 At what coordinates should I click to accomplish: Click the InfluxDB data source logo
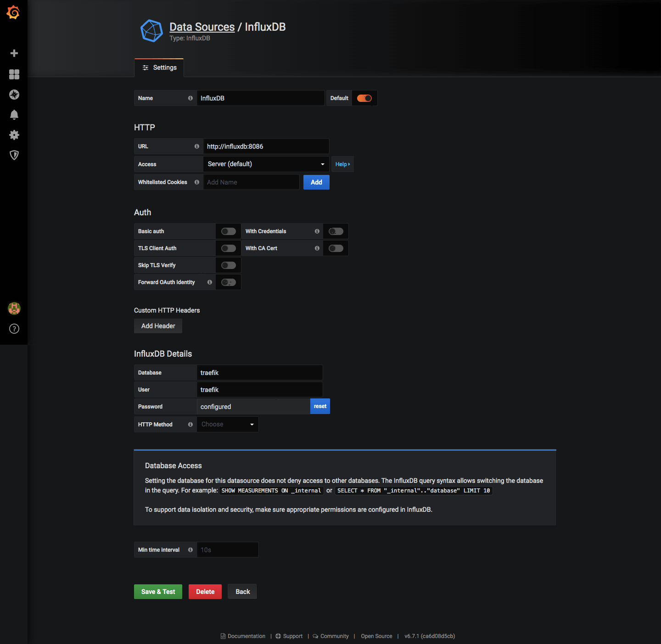[x=151, y=31]
